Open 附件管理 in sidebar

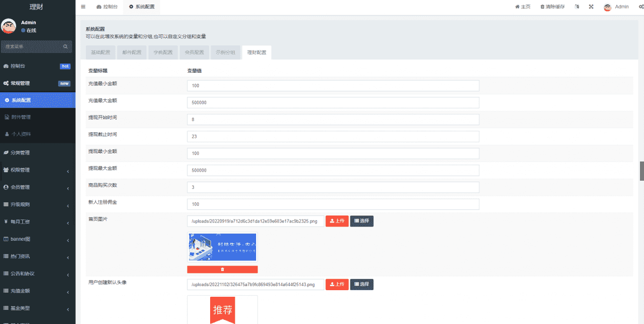(37, 117)
